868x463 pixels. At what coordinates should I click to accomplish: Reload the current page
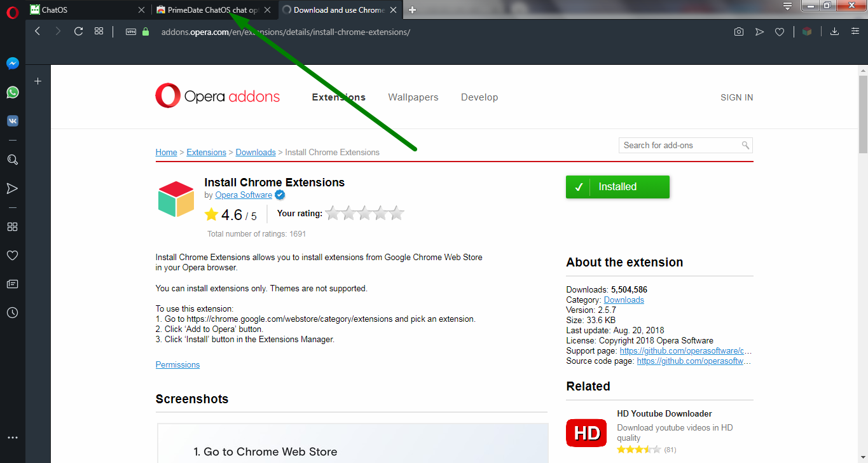[x=78, y=31]
